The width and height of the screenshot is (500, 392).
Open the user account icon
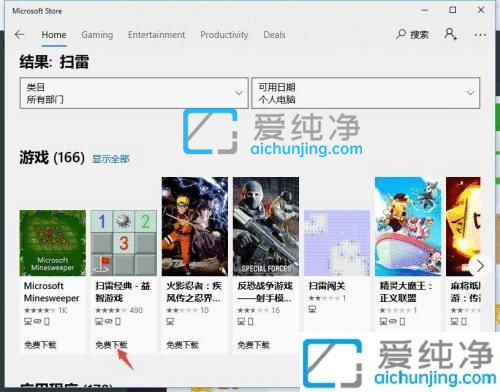point(450,34)
